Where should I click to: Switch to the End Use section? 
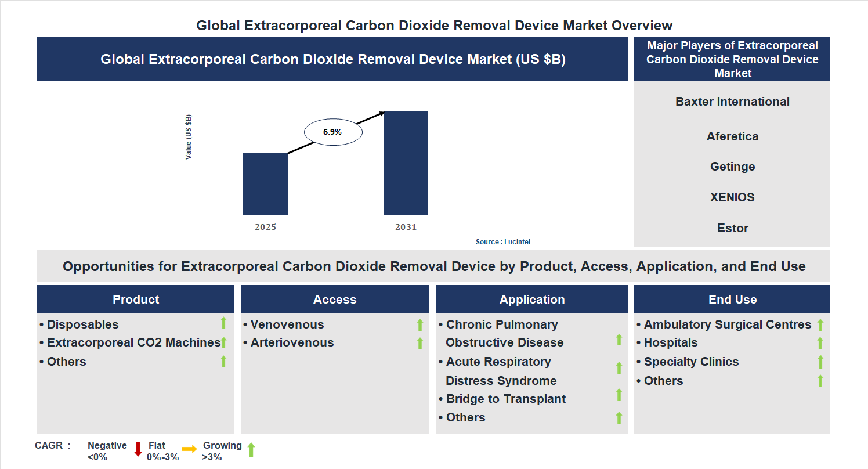732,299
